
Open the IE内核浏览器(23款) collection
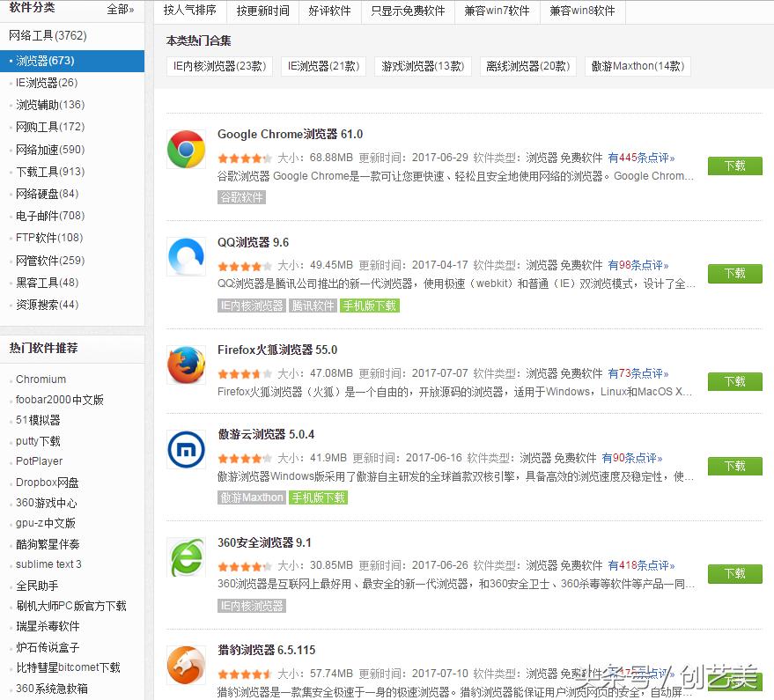(219, 66)
